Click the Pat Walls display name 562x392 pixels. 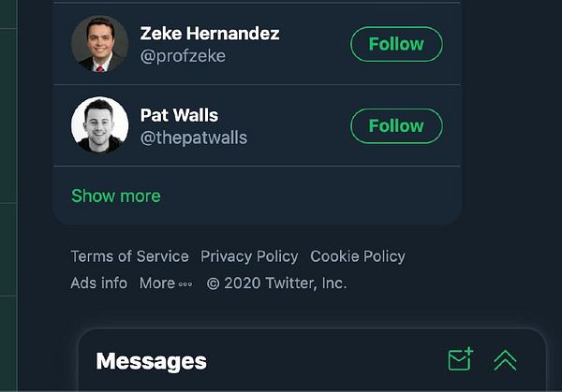[179, 115]
